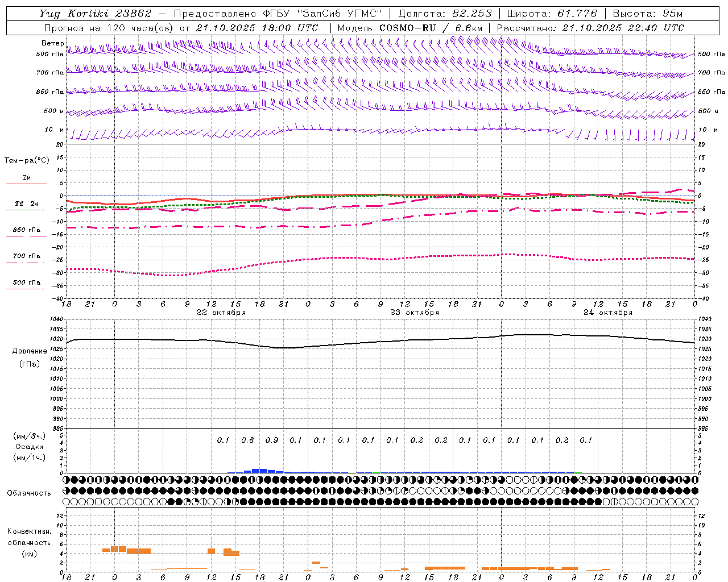This screenshot has height=582, width=728.
Task: Select the "ЗапСиб УГМС" provider text
Action: click(340, 14)
